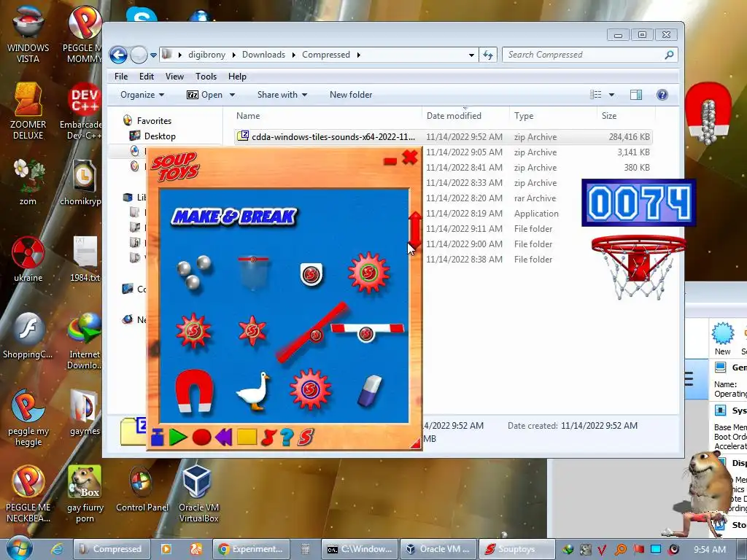The height and width of the screenshot is (560, 747).
Task: Open the ZOOMER DELUXE desktop icon
Action: (x=28, y=112)
